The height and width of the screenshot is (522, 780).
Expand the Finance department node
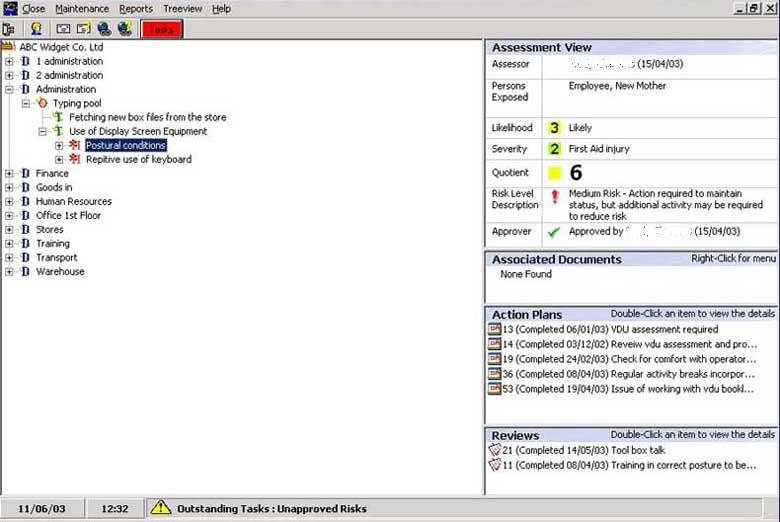coord(9,173)
